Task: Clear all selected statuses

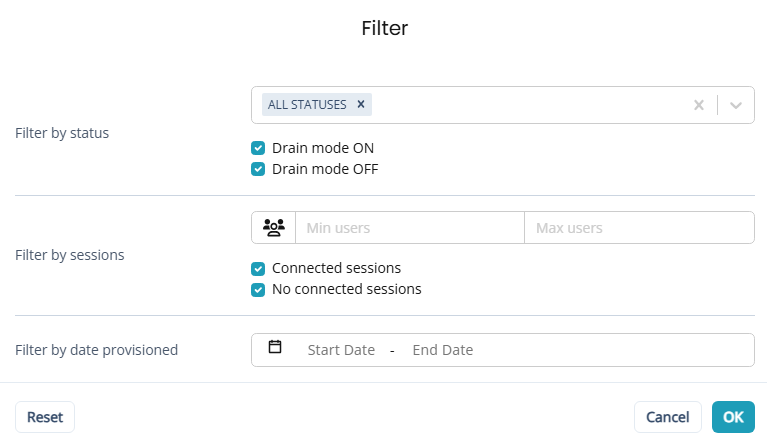Action: click(x=699, y=105)
